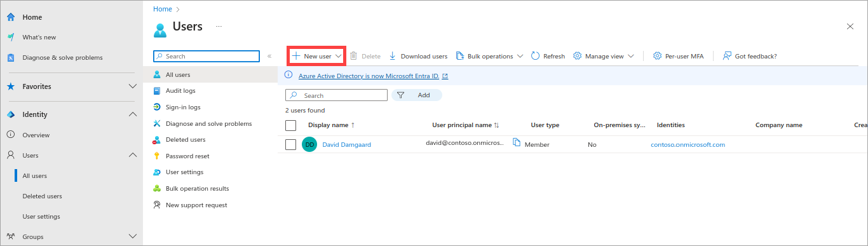Click the What's new icon
The width and height of the screenshot is (868, 246).
(11, 37)
